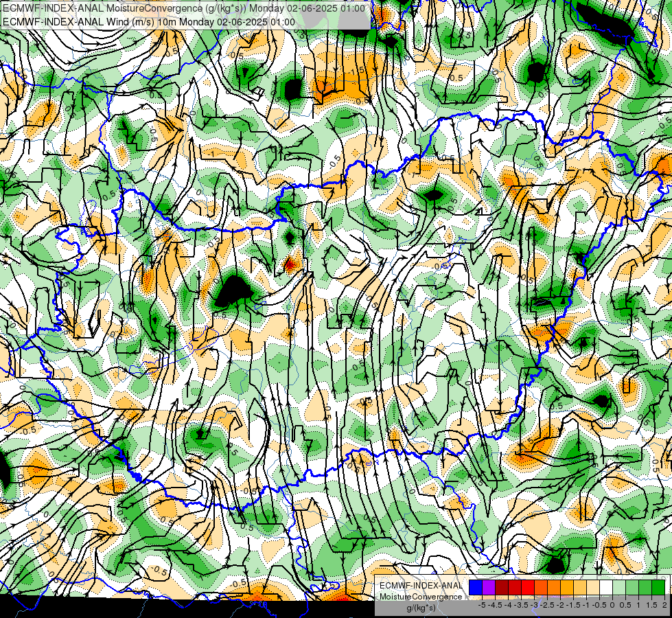The image size is (672, 618).
Task: Click the -1.5 tick label on legend scale
Action: (x=573, y=605)
